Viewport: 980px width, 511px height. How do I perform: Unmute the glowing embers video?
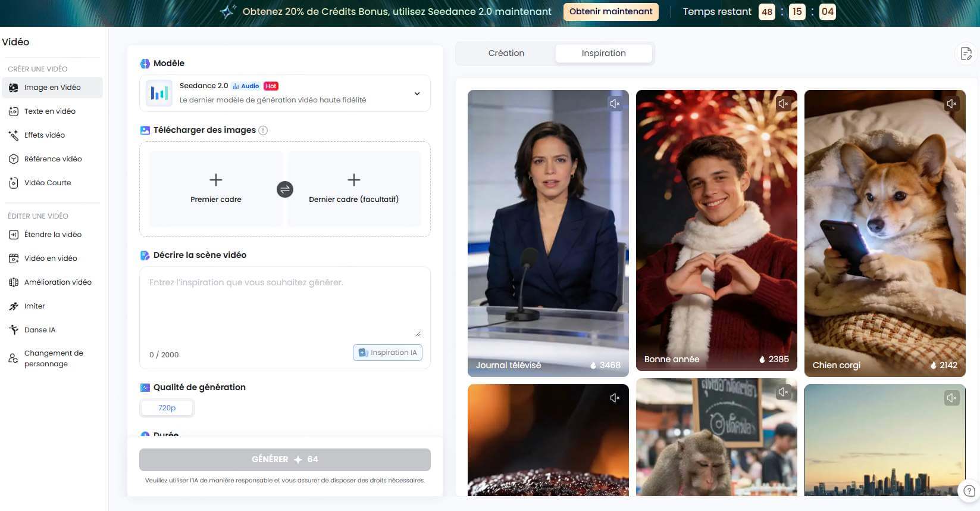tap(615, 398)
